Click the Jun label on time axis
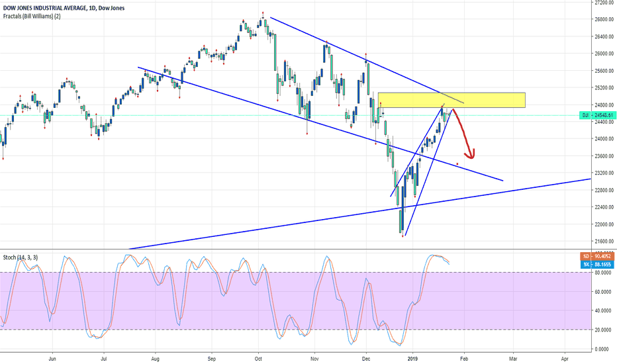Screen dimensions: 617x364 [52, 359]
